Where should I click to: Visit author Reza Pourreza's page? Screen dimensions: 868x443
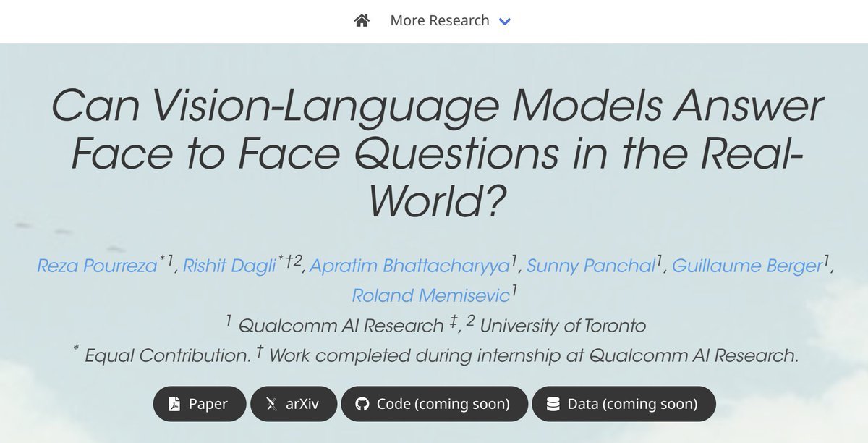click(x=97, y=266)
